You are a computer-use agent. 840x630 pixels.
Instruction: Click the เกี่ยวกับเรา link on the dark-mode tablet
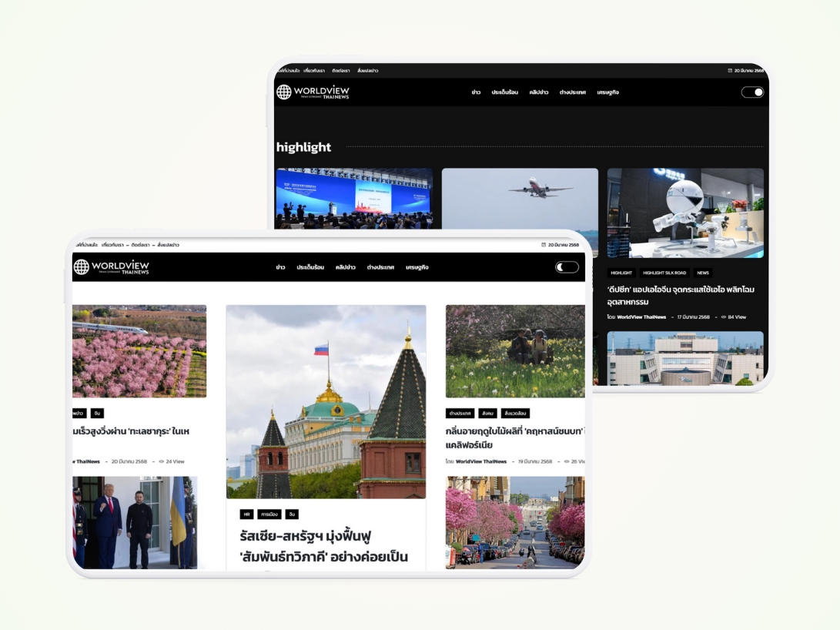tap(314, 71)
